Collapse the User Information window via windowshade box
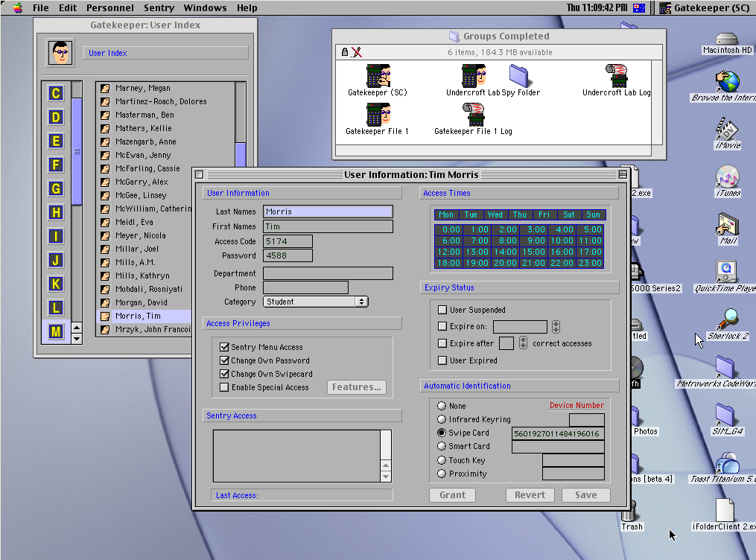 623,174
